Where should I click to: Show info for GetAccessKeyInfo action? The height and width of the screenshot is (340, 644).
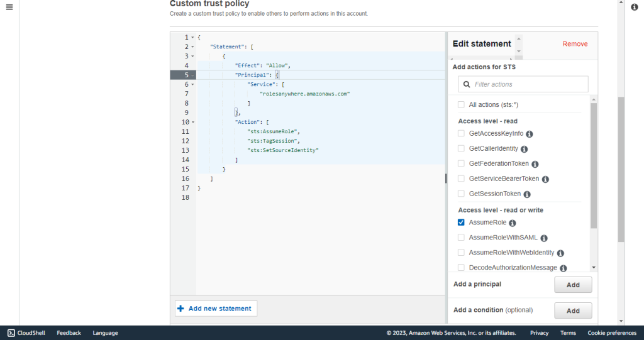[530, 134]
